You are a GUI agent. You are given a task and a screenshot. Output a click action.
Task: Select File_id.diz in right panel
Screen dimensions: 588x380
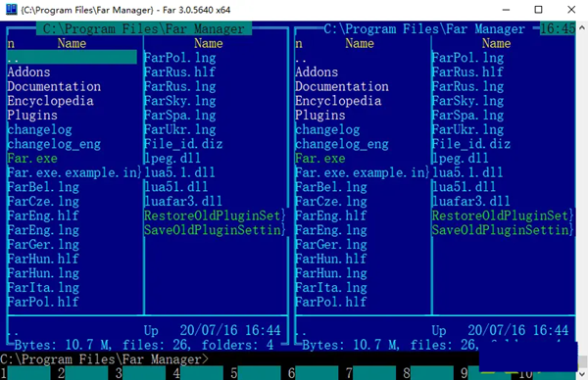[471, 144]
